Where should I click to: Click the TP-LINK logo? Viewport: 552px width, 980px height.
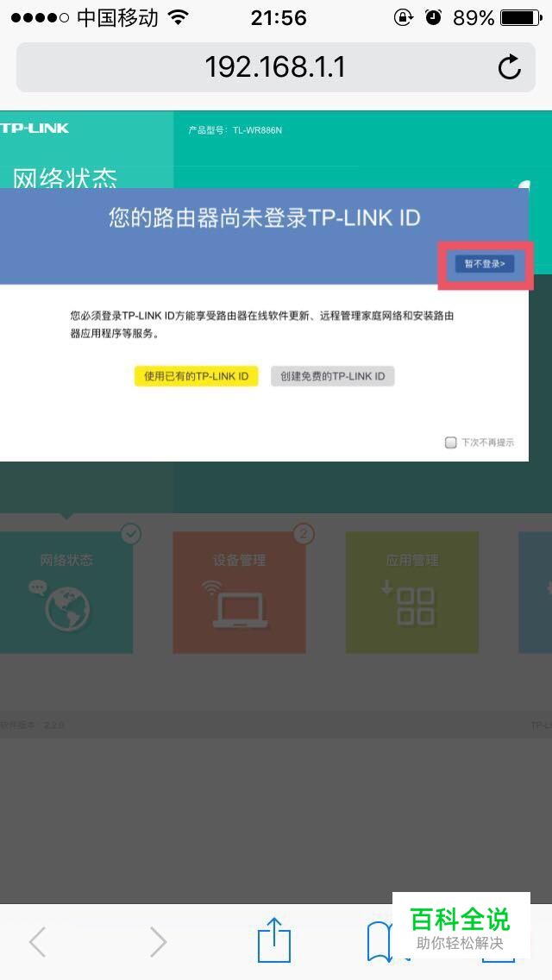[x=34, y=129]
